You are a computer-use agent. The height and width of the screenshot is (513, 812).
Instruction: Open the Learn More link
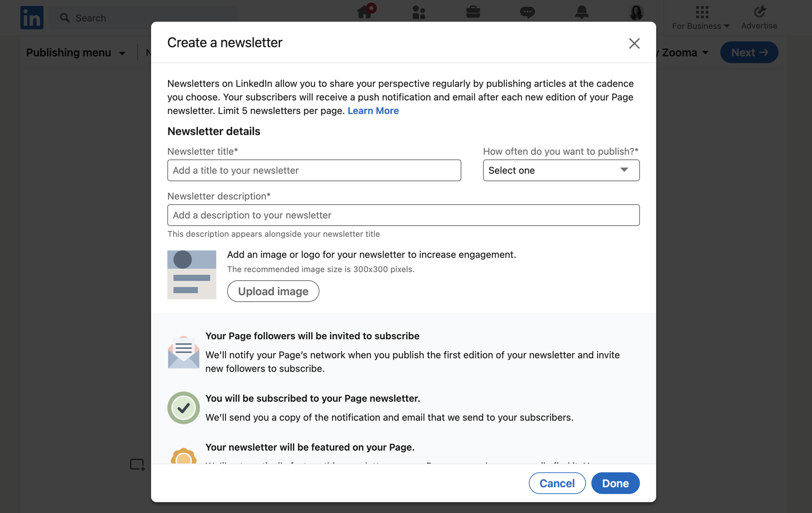click(x=373, y=111)
